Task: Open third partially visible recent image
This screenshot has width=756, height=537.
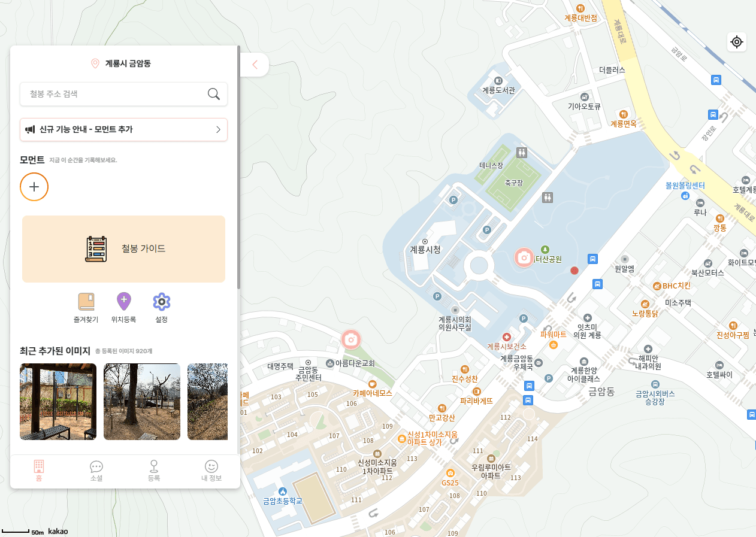Action: tap(207, 402)
